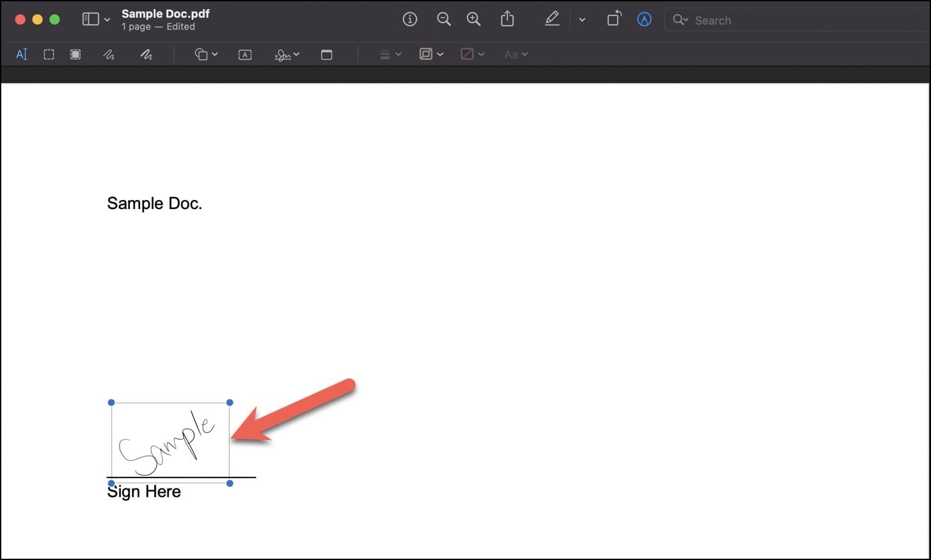Open the text style Aa menu
931x560 pixels.
point(515,54)
